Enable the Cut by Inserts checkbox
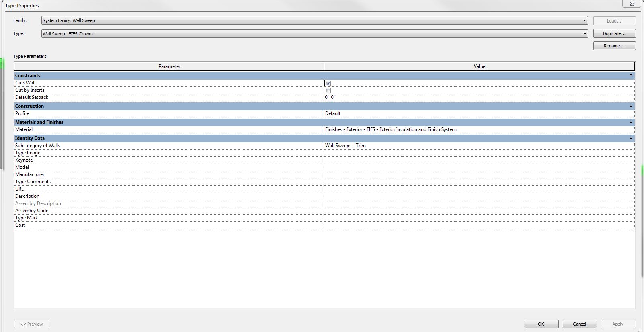This screenshot has height=332, width=644. click(x=328, y=90)
